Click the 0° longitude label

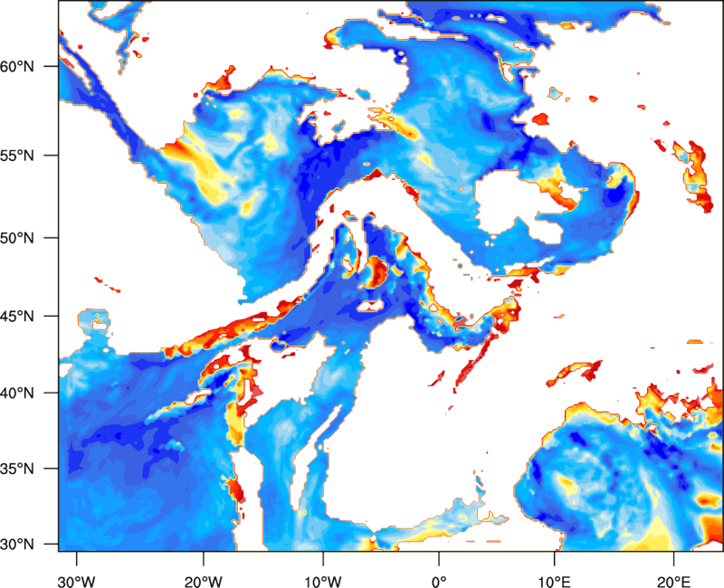[x=439, y=582]
